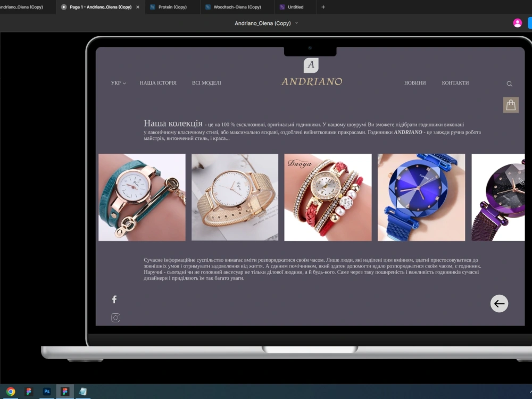
Task: Click the ANDRIANO brand wordmark
Action: [311, 81]
